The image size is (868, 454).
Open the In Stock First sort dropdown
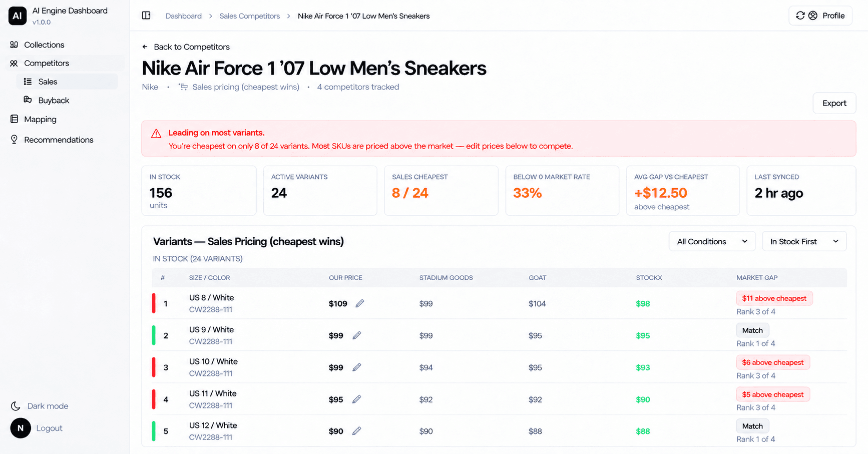pos(804,241)
